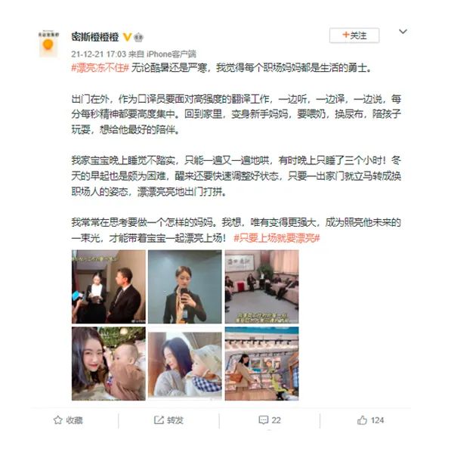Click the gray crown membership badge
The width and height of the screenshot is (476, 458).
click(x=138, y=37)
